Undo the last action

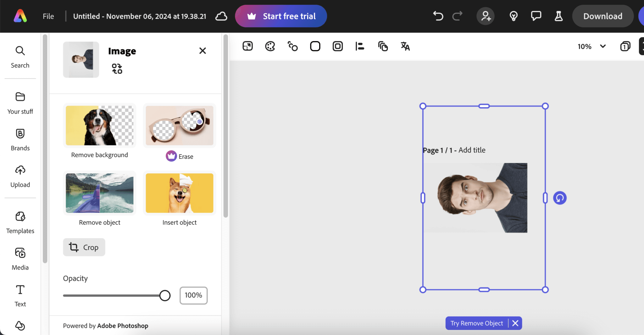click(438, 16)
